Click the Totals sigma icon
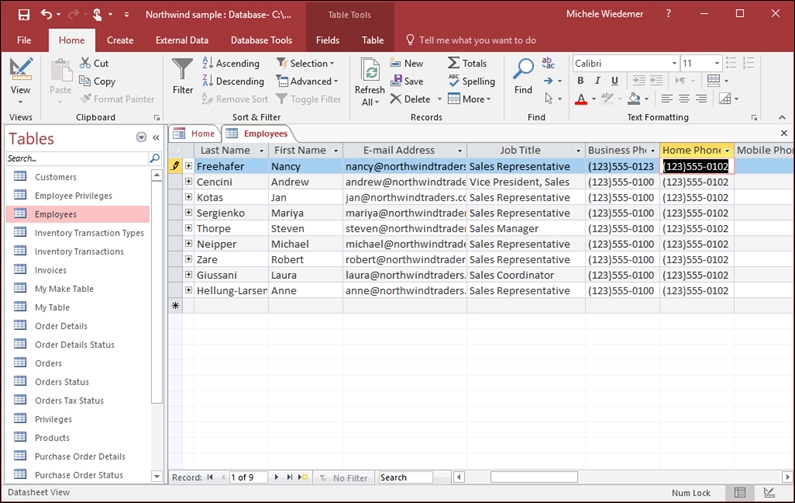 454,63
